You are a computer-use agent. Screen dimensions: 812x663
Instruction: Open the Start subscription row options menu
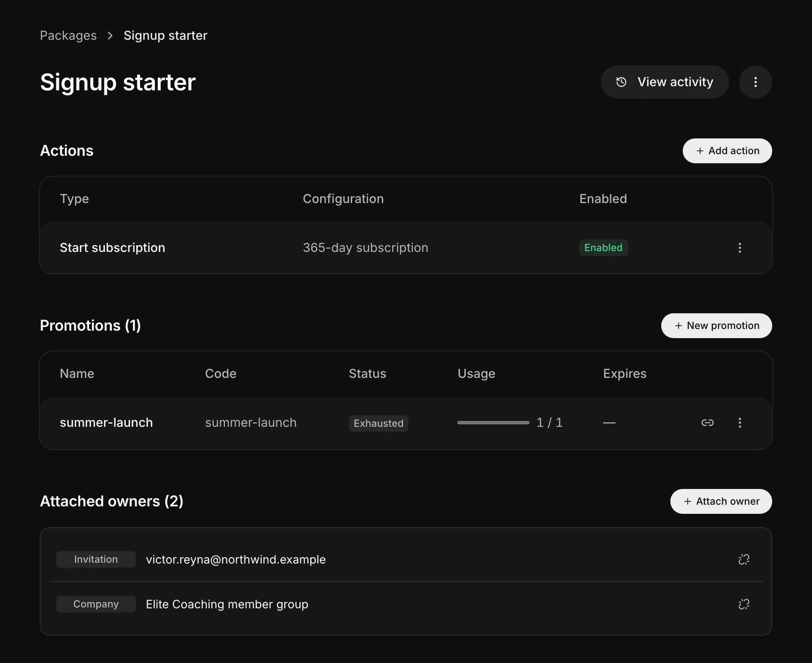click(739, 248)
